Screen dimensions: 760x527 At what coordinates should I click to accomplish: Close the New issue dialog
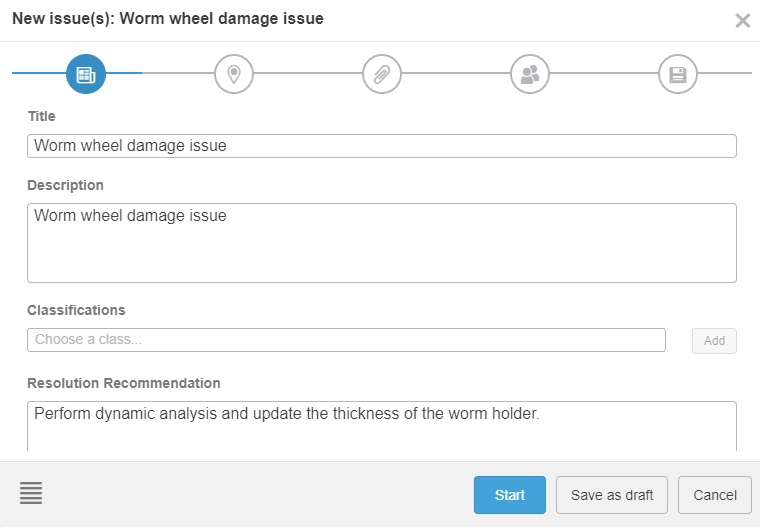tap(742, 20)
